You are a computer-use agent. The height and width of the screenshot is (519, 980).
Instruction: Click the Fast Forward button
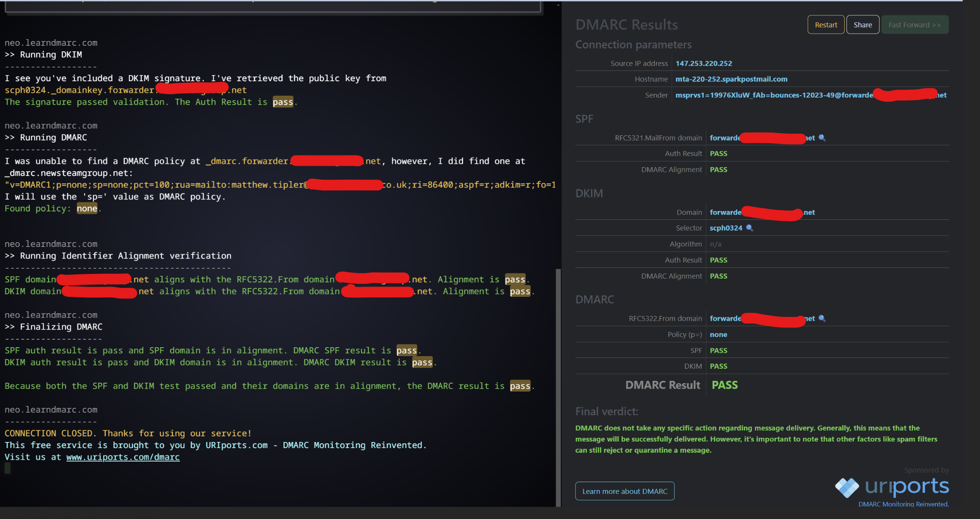pyautogui.click(x=914, y=25)
